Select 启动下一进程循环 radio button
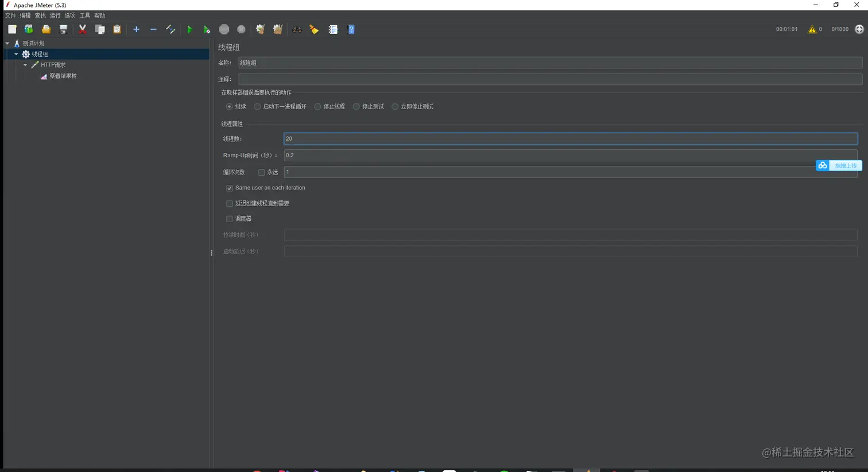The image size is (868, 472). pos(257,107)
